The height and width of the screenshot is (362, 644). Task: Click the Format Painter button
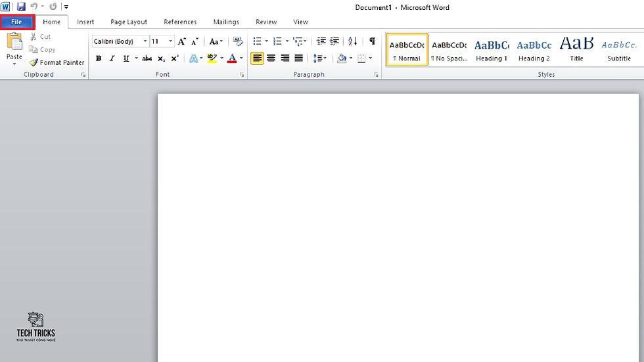click(57, 62)
